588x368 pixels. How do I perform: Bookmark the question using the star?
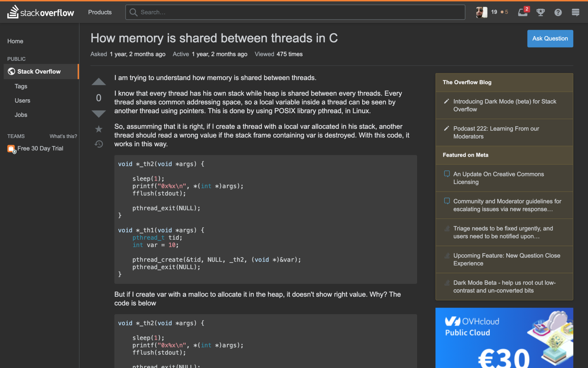(99, 129)
